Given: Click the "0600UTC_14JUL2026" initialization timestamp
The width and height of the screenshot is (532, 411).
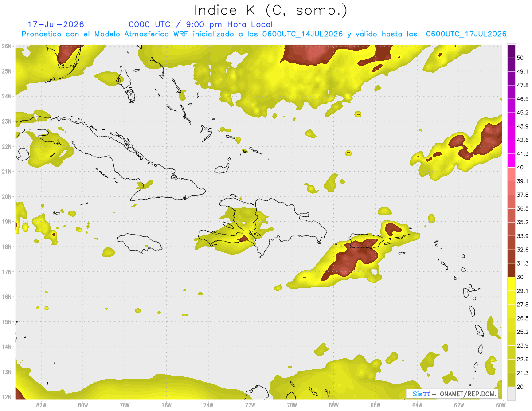Looking at the screenshot, I should [x=302, y=34].
